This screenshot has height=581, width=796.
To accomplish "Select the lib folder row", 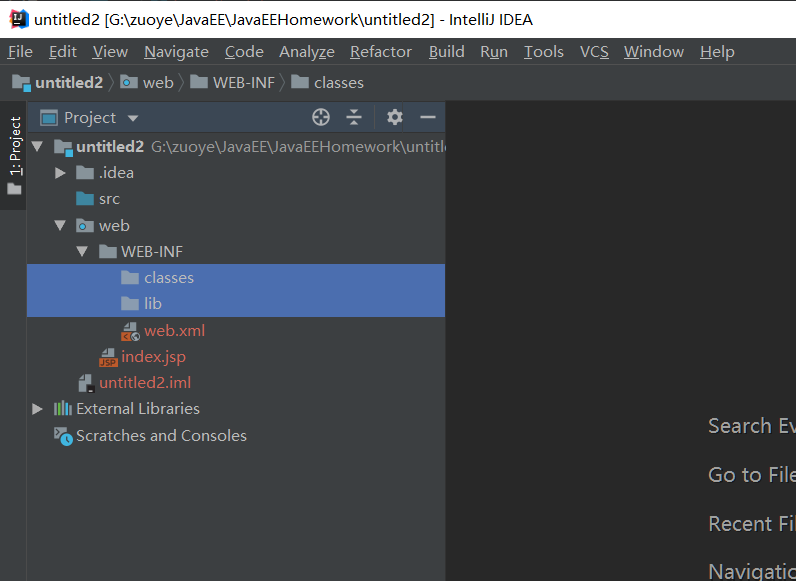I will 236,304.
